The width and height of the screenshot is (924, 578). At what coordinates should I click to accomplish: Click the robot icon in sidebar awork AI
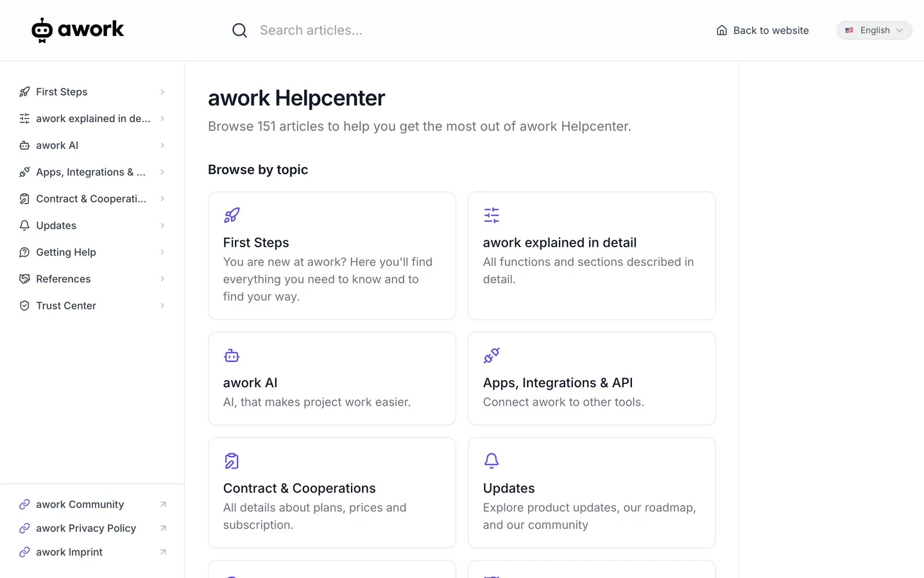click(24, 145)
